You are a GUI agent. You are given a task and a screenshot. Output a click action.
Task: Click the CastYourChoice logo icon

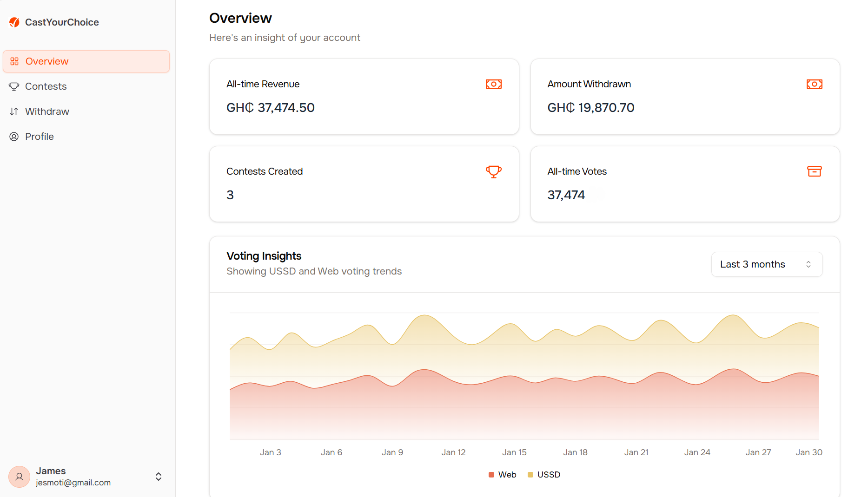pyautogui.click(x=14, y=22)
